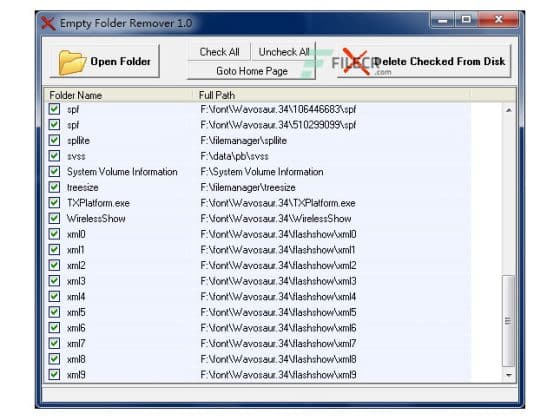This screenshot has width=560, height=420.
Task: Click path ending in 106446683\spf
Action: 278,109
